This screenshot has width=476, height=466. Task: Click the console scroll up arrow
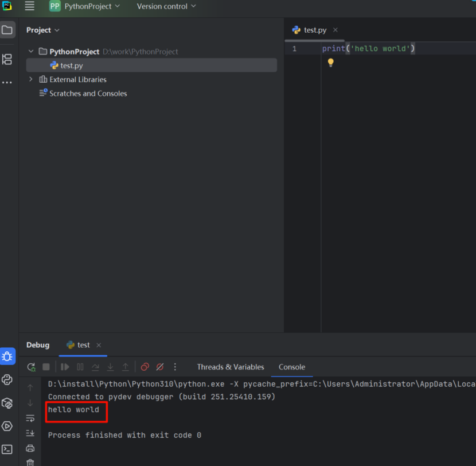pyautogui.click(x=30, y=387)
